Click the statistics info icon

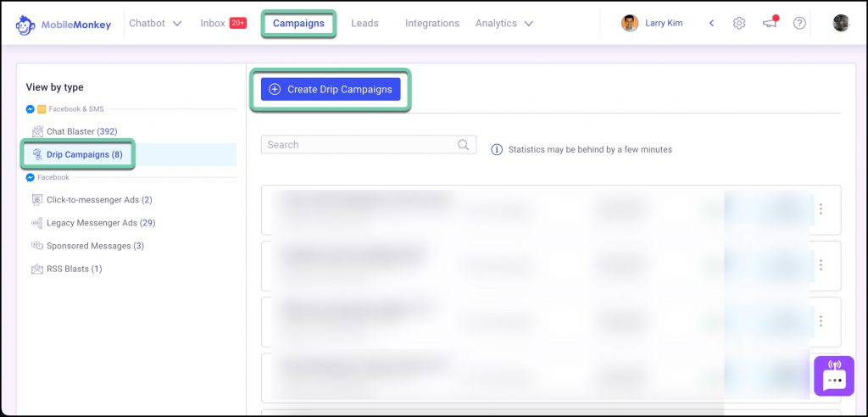[497, 149]
